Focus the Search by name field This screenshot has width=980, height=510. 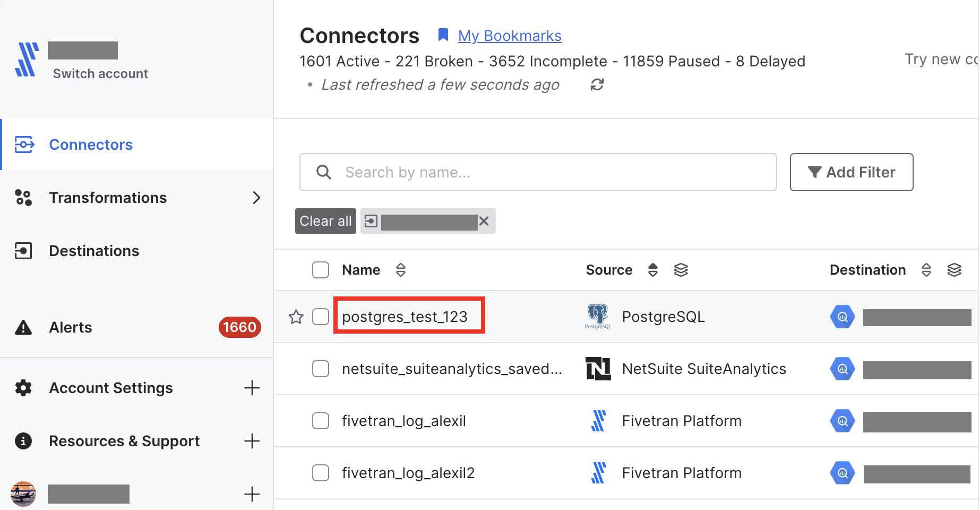pyautogui.click(x=538, y=172)
